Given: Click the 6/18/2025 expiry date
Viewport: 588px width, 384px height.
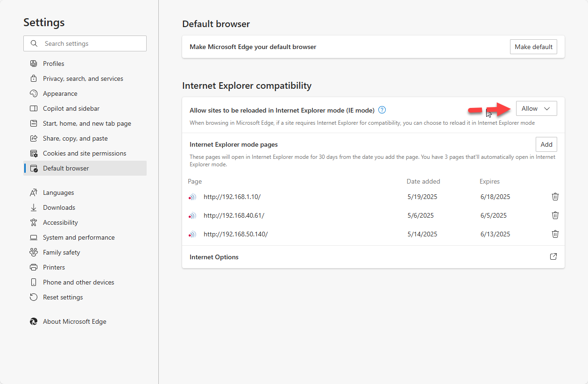Looking at the screenshot, I should tap(495, 197).
